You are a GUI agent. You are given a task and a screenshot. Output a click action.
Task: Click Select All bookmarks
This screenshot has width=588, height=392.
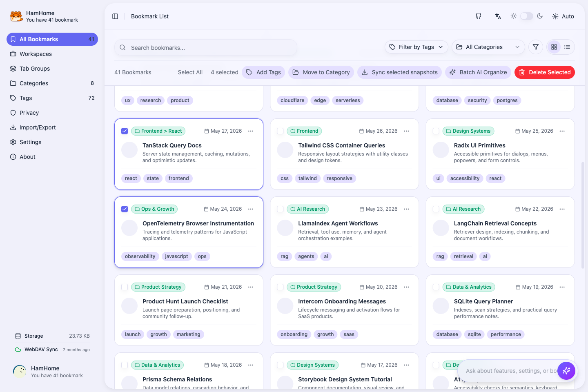190,72
